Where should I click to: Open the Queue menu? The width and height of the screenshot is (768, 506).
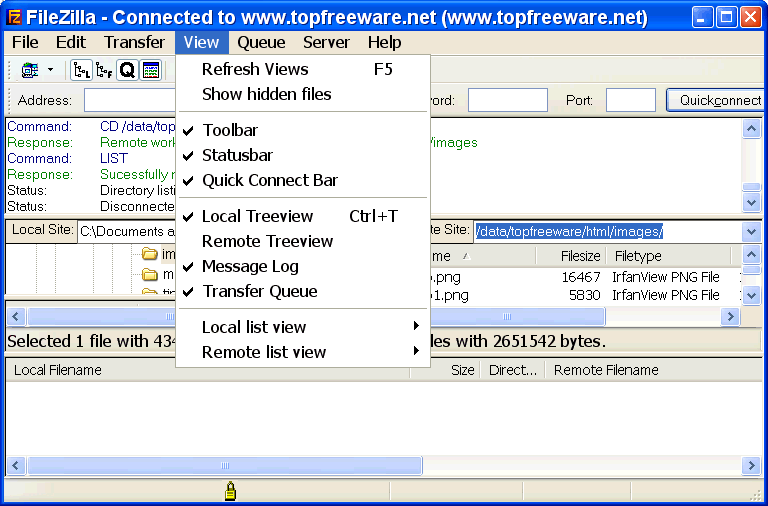tap(261, 42)
